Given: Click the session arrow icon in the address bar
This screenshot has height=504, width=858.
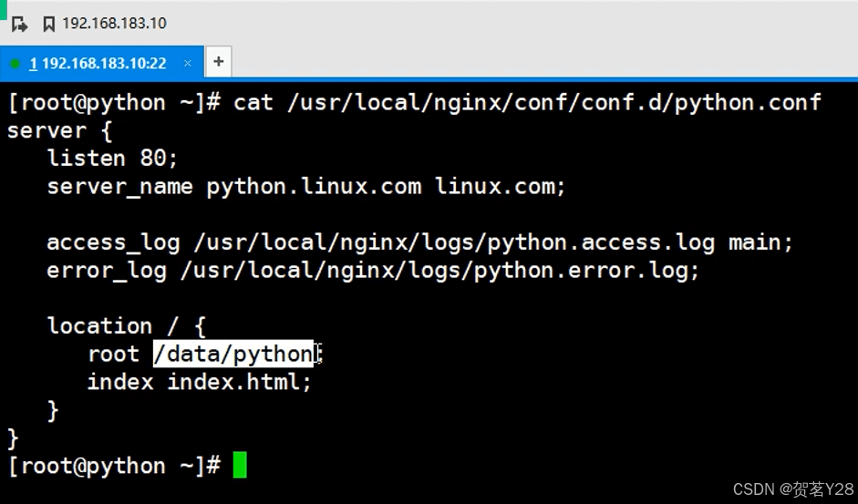Looking at the screenshot, I should [19, 24].
